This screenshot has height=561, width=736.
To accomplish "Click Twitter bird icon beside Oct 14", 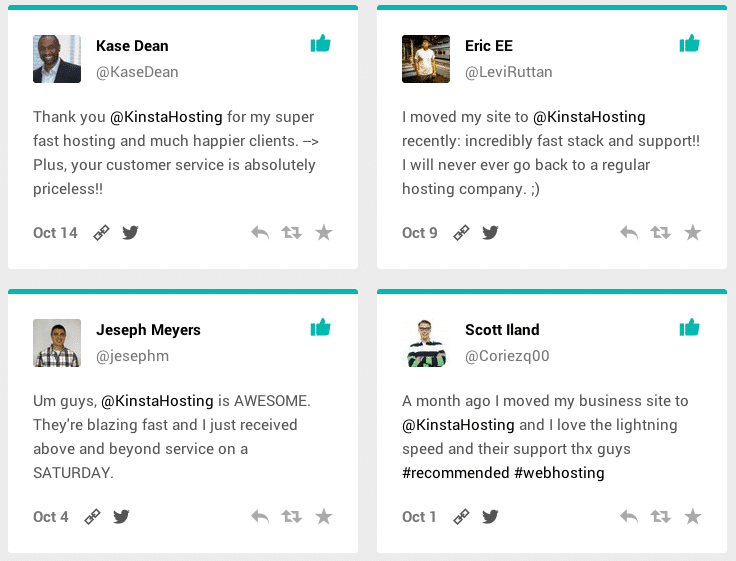I will [x=130, y=232].
